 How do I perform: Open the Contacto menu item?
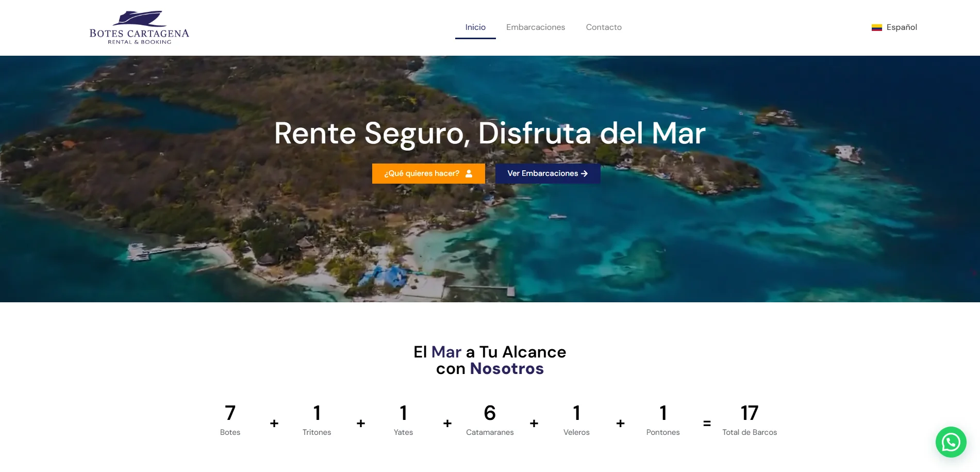604,27
